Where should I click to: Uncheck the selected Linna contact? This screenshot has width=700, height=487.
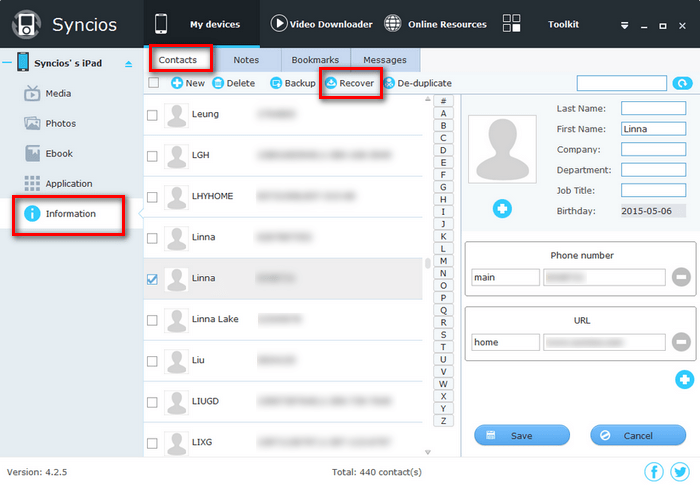pos(152,279)
